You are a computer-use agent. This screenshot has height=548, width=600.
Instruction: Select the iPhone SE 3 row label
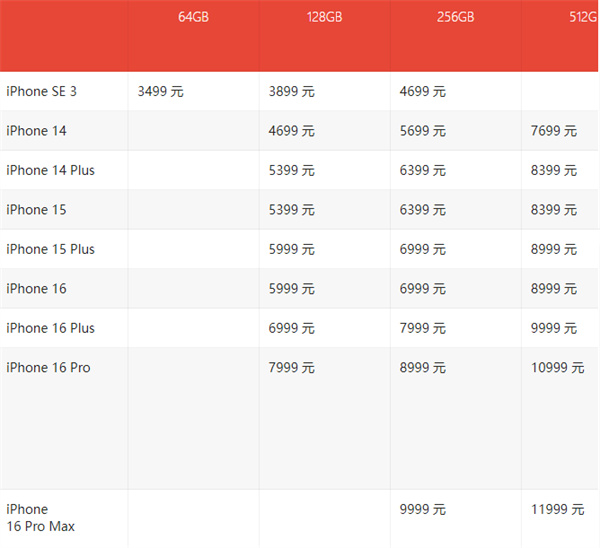[x=41, y=91]
